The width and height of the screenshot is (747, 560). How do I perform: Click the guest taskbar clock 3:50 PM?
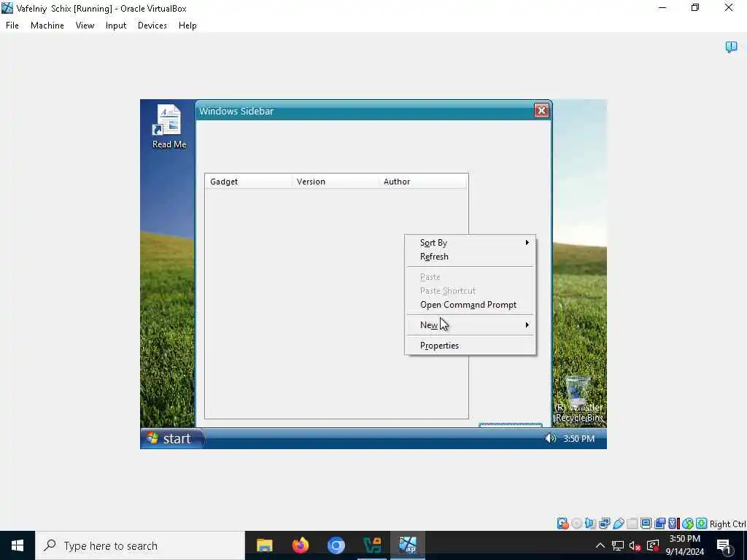[578, 438]
